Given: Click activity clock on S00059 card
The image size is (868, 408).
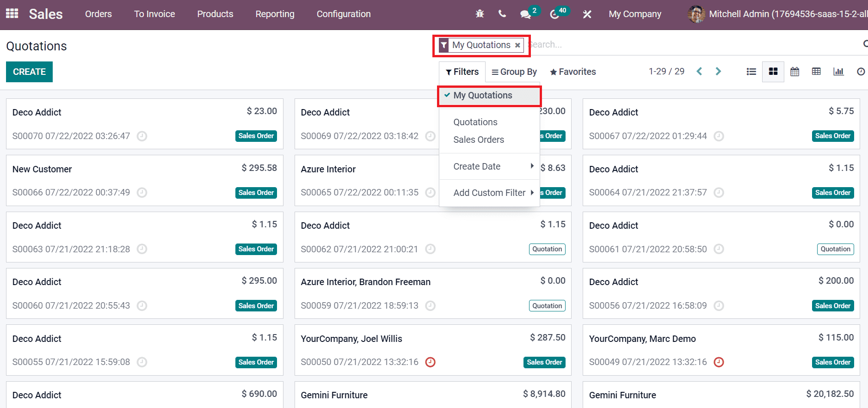Looking at the screenshot, I should pos(430,305).
